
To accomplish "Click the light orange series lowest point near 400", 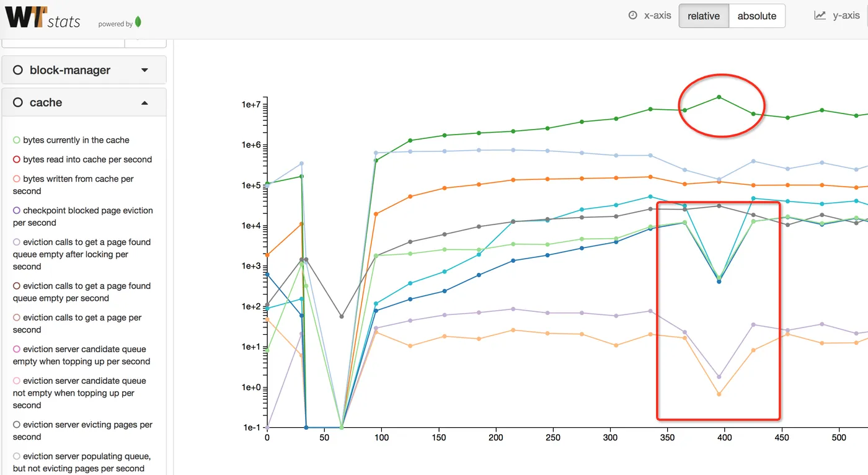I will tap(719, 394).
